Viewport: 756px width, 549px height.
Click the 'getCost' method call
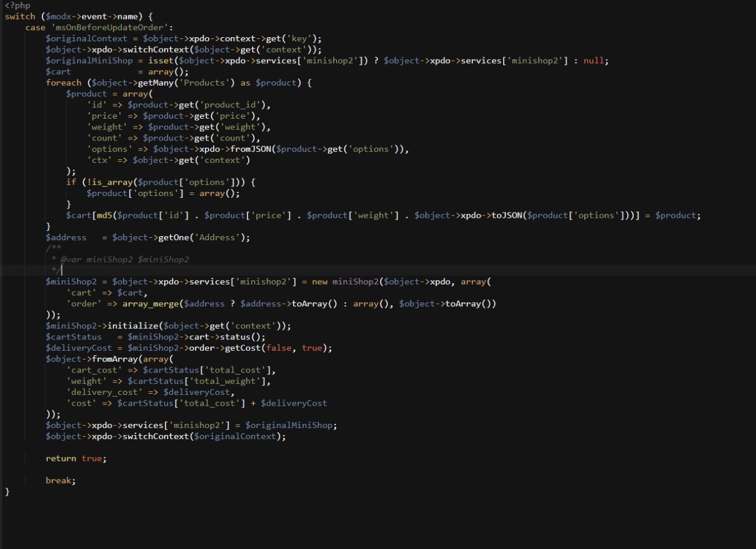243,348
